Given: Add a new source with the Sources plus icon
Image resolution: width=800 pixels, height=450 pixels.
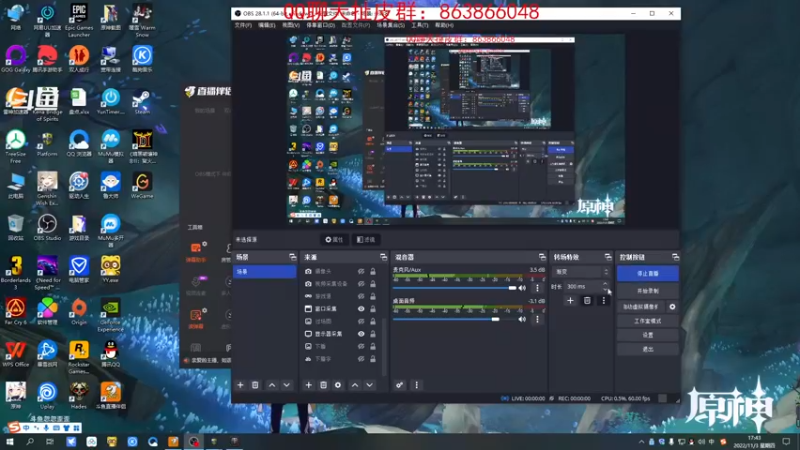Looking at the screenshot, I should pos(308,385).
